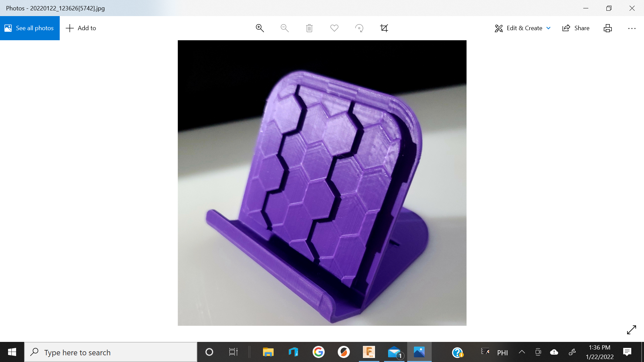Show hidden system tray icons chevron
Viewport: 644px width, 362px height.
(x=522, y=352)
